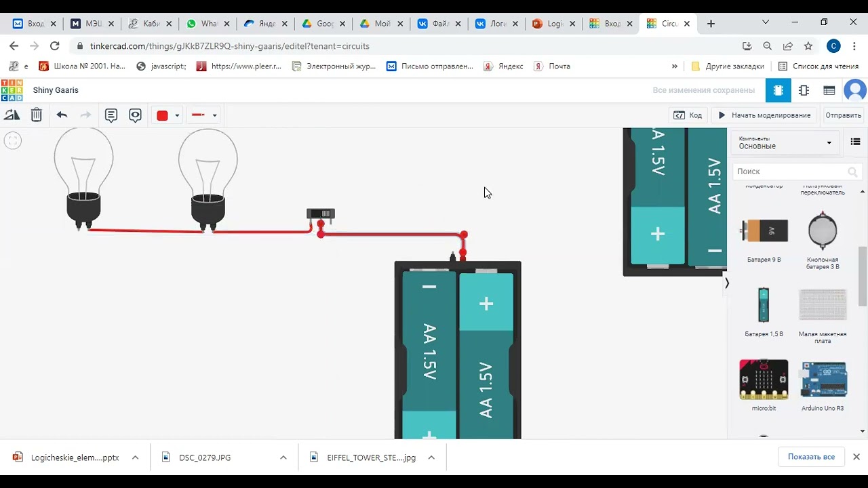Open the wire type dropdown
The height and width of the screenshot is (488, 868).
click(204, 115)
